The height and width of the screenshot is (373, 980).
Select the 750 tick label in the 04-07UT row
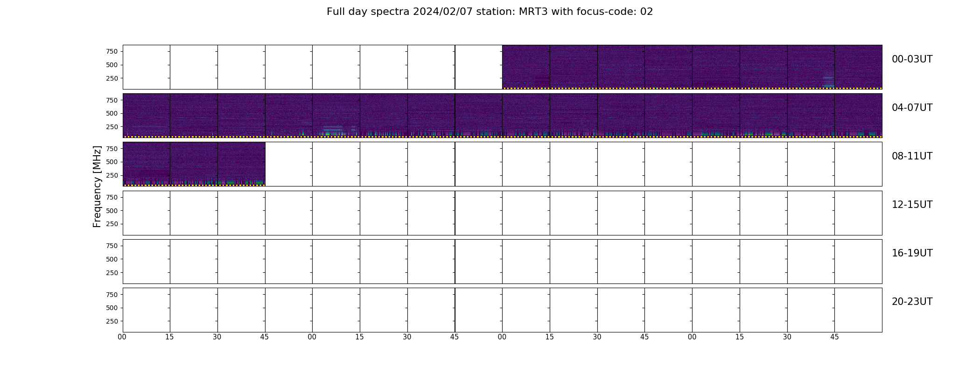point(112,100)
